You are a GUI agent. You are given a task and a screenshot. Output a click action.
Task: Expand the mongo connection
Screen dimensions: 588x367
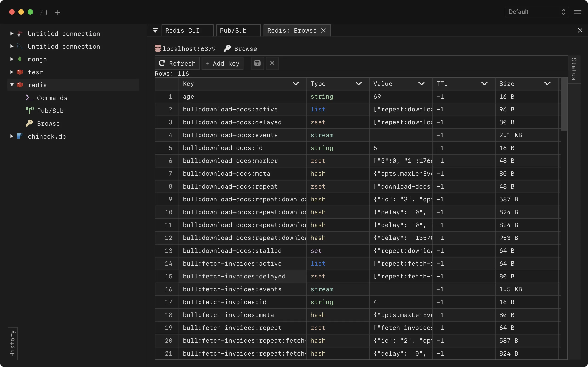click(x=12, y=59)
